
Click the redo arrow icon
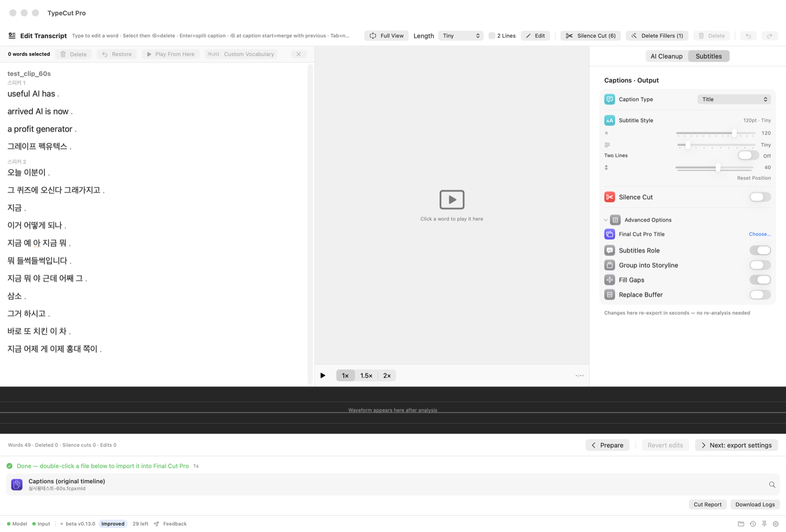770,36
